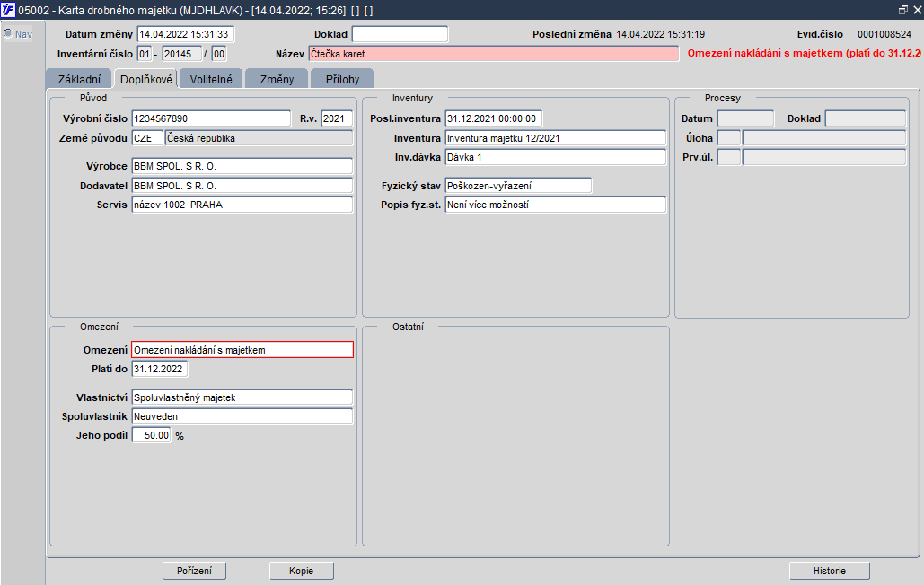The width and height of the screenshot is (924, 585).
Task: Click the Omezení field with red border
Action: [x=242, y=350]
